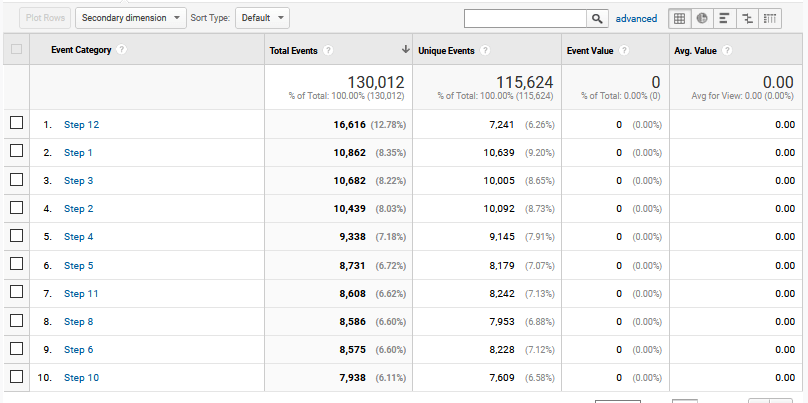The height and width of the screenshot is (403, 808).
Task: Switch to the data table view icon
Action: (679, 18)
